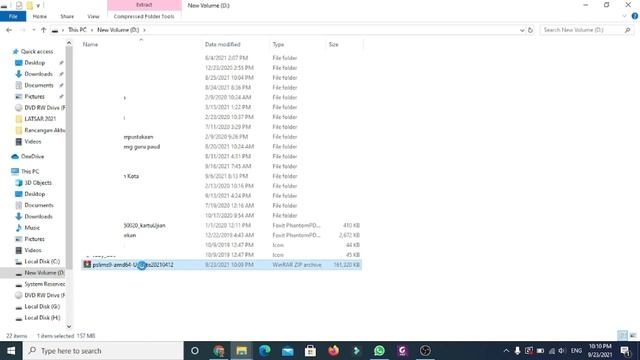The height and width of the screenshot is (360, 640).
Task: Sort by the Type column header
Action: 278,44
